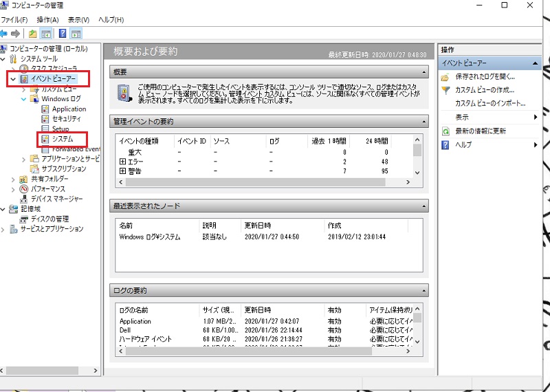Viewport: 550px width, 392px height.
Task: Collapse the 概要 section
Action: [423, 72]
